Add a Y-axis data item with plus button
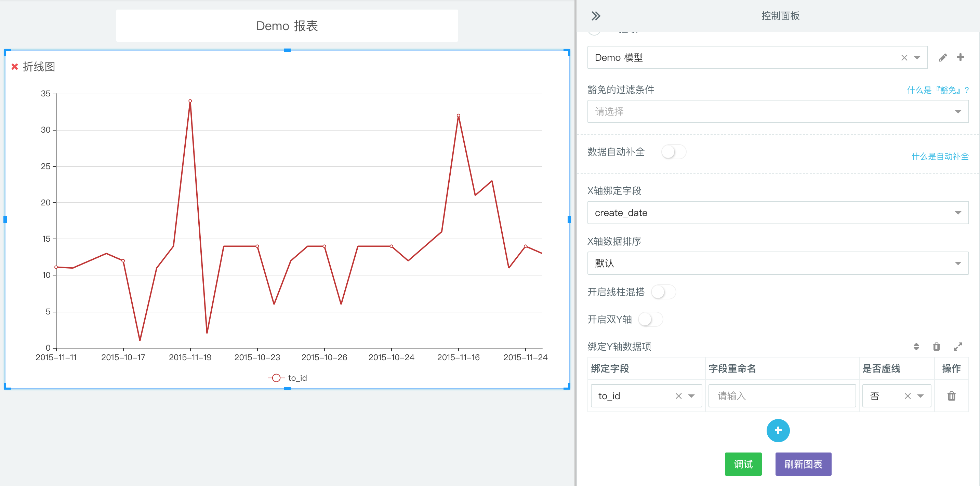 pyautogui.click(x=778, y=431)
